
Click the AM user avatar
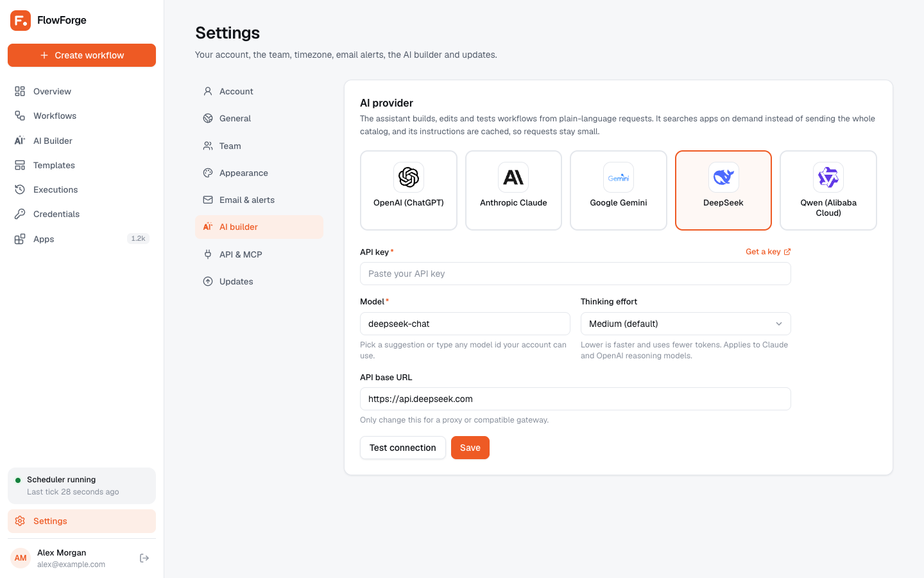point(21,558)
